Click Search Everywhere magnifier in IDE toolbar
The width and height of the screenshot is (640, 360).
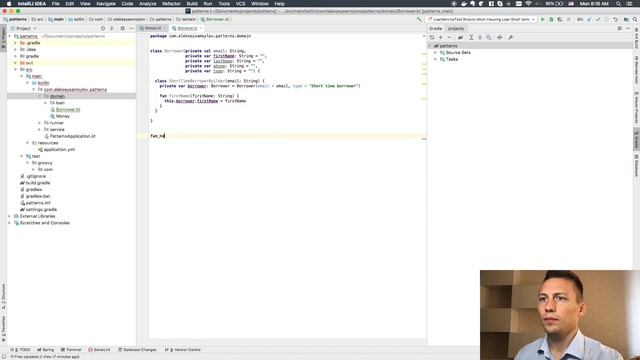point(635,19)
